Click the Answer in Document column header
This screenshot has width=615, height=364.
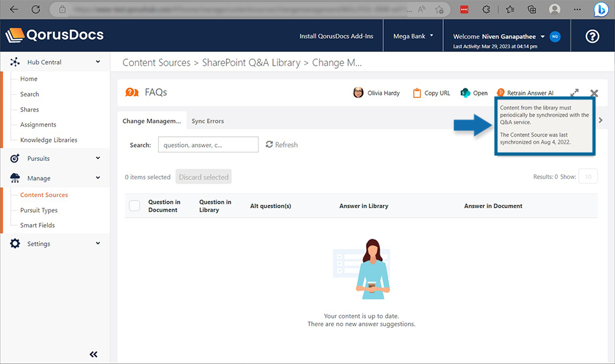pyautogui.click(x=493, y=206)
